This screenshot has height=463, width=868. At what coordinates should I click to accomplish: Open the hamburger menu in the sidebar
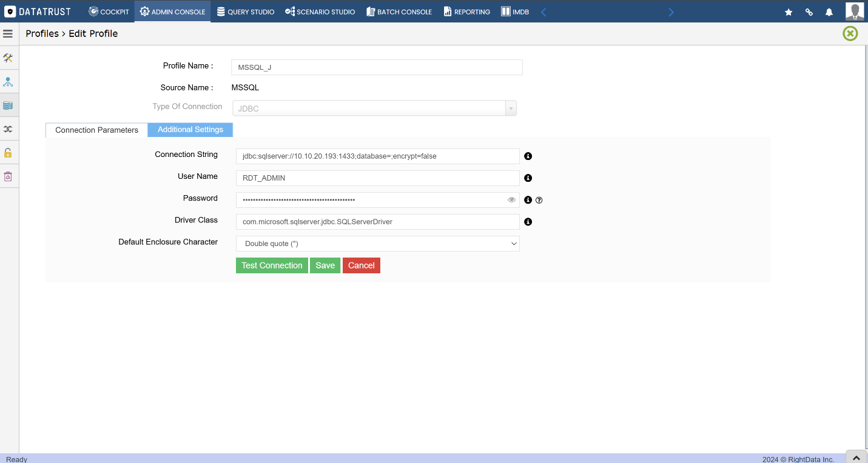(8, 33)
